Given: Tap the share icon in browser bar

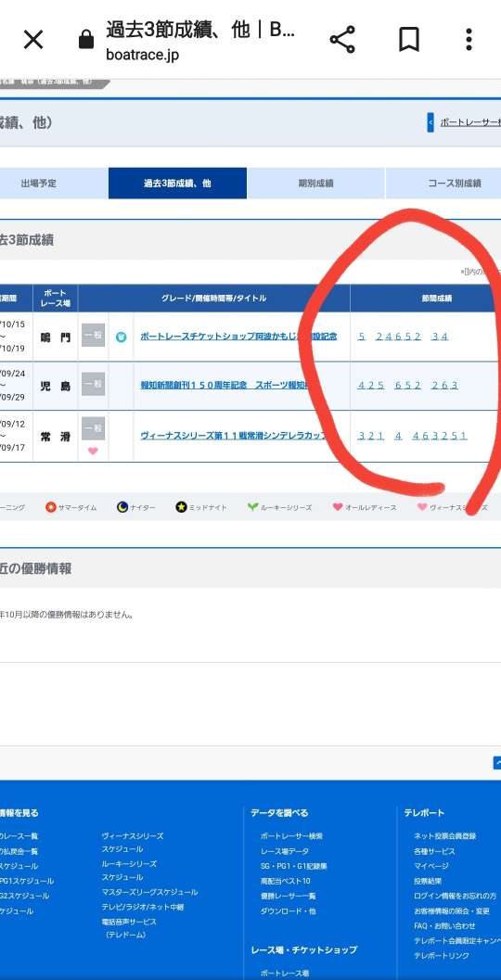Looking at the screenshot, I should point(342,40).
